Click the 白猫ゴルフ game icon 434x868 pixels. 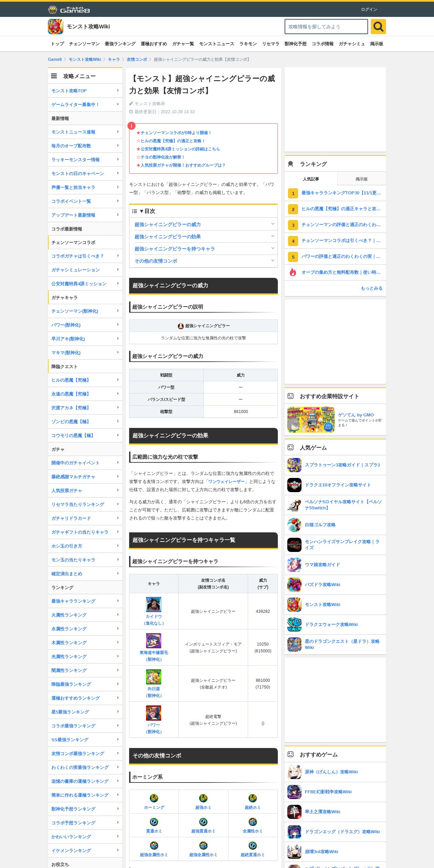(x=294, y=525)
